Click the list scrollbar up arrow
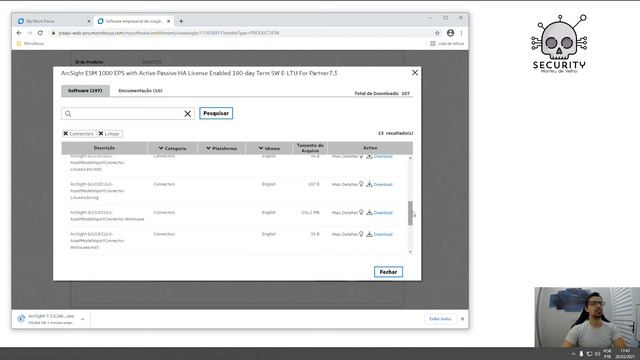 click(410, 158)
